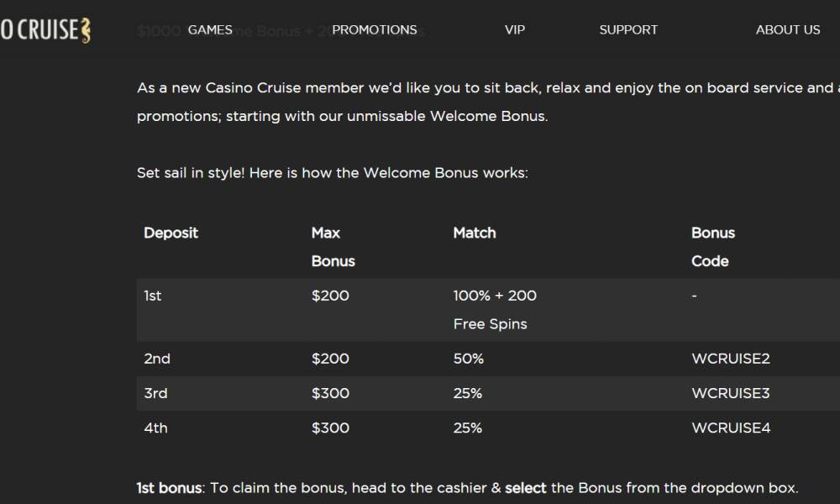This screenshot has width=840, height=504.
Task: Select the 2nd deposit row label
Action: pyautogui.click(x=157, y=359)
